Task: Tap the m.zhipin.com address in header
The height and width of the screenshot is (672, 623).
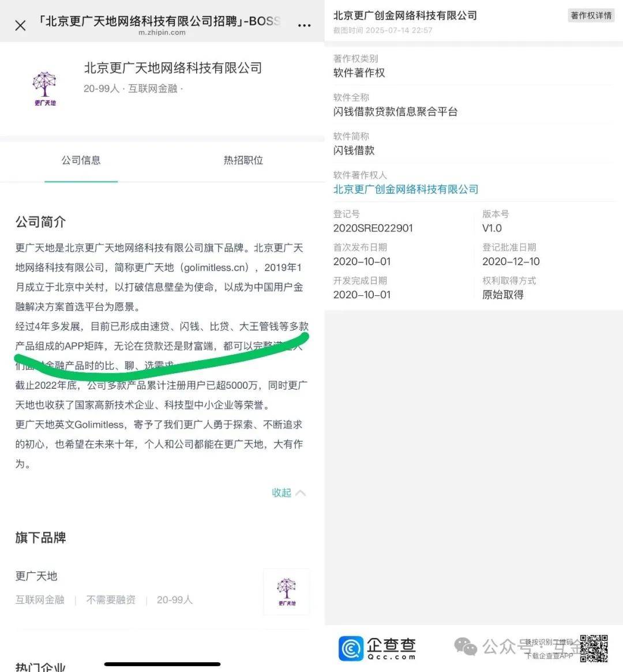Action: point(163,33)
